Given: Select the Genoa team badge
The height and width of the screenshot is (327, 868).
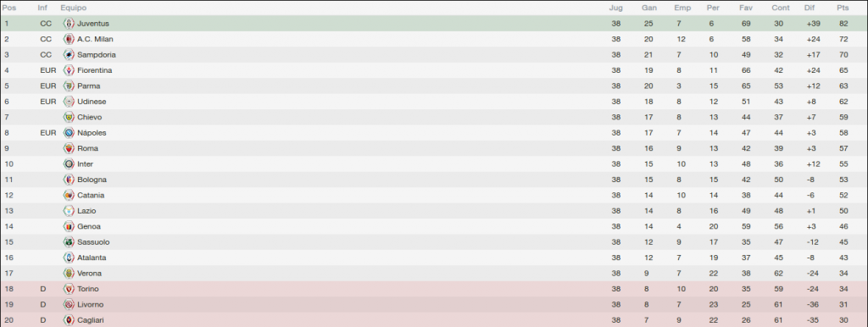Looking at the screenshot, I should [69, 226].
